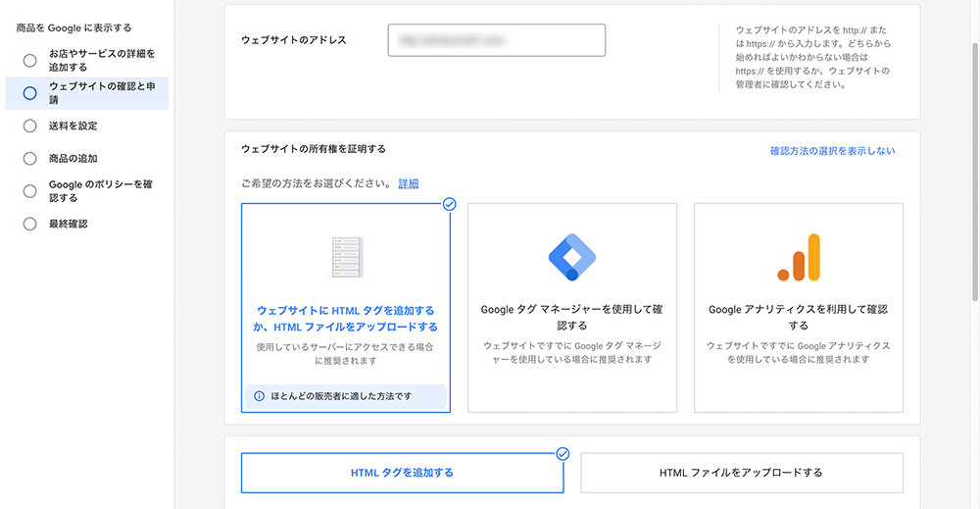Click the server HTML verification icon
The image size is (980, 509).
click(x=346, y=257)
